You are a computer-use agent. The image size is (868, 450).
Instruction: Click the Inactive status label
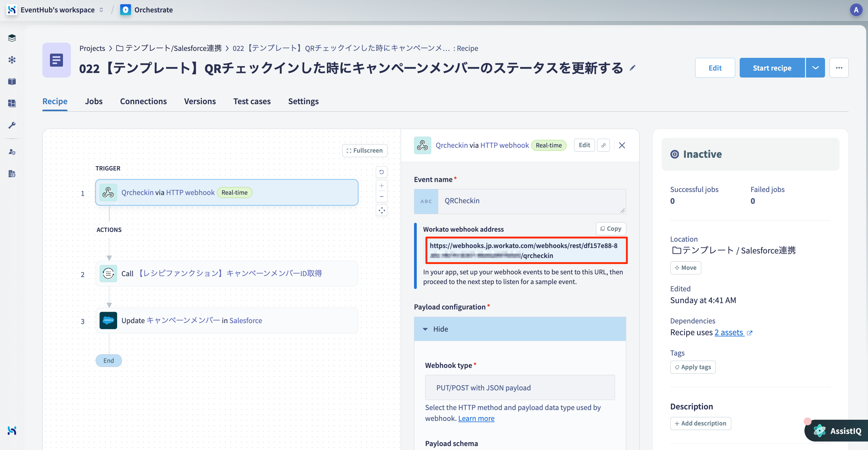coord(702,154)
